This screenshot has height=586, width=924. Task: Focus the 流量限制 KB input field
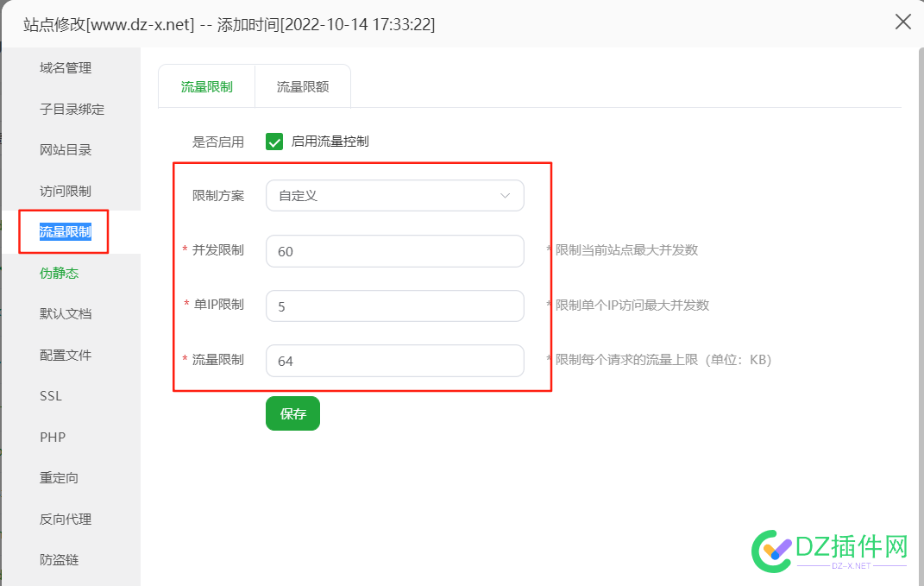(x=395, y=361)
